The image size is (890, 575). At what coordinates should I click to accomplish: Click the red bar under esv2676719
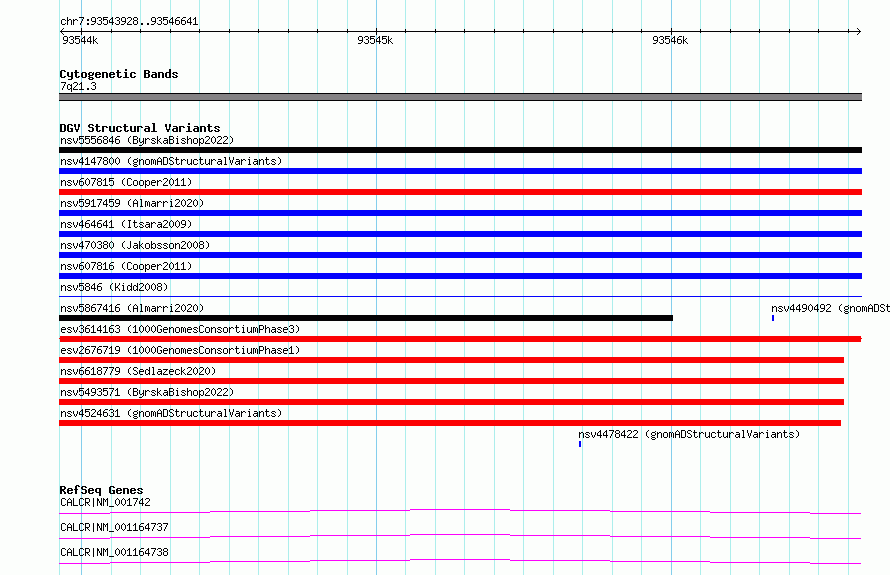(x=451, y=360)
